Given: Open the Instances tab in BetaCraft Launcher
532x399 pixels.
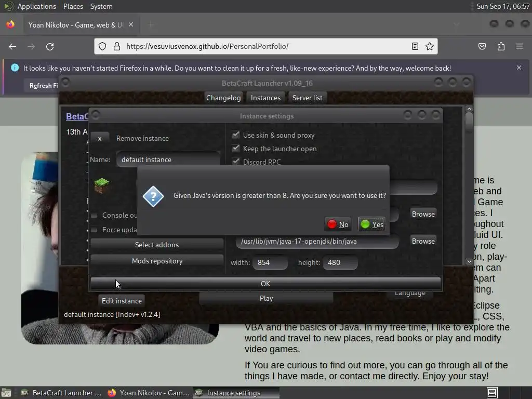Looking at the screenshot, I should pyautogui.click(x=265, y=98).
